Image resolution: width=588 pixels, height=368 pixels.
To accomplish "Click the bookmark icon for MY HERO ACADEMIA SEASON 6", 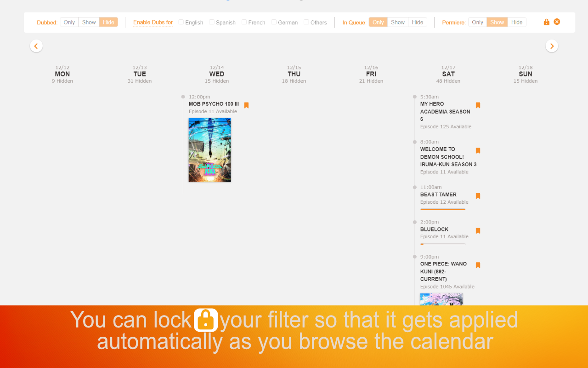I will (x=478, y=105).
